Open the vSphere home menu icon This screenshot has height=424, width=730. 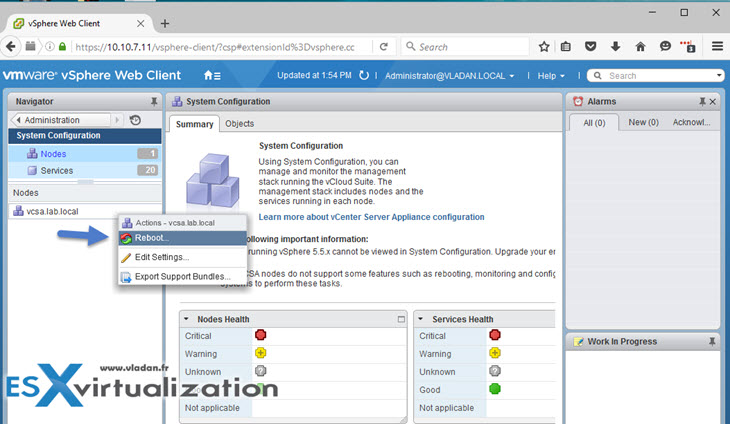pos(212,75)
